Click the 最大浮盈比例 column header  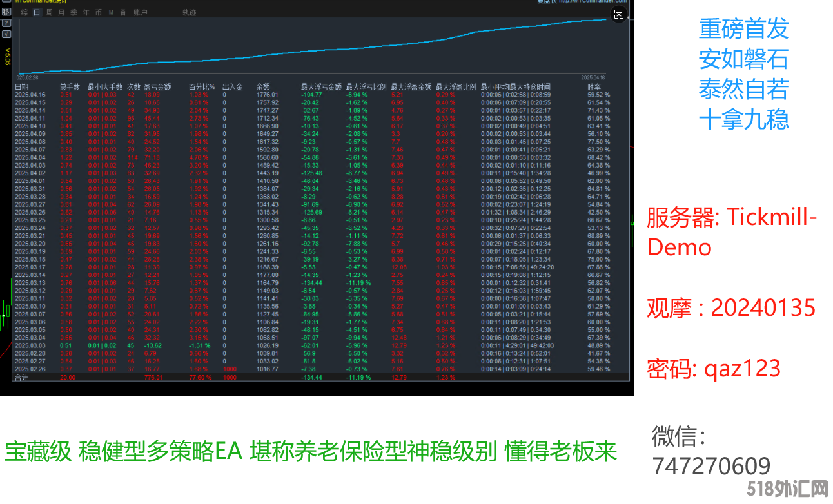[456, 87]
